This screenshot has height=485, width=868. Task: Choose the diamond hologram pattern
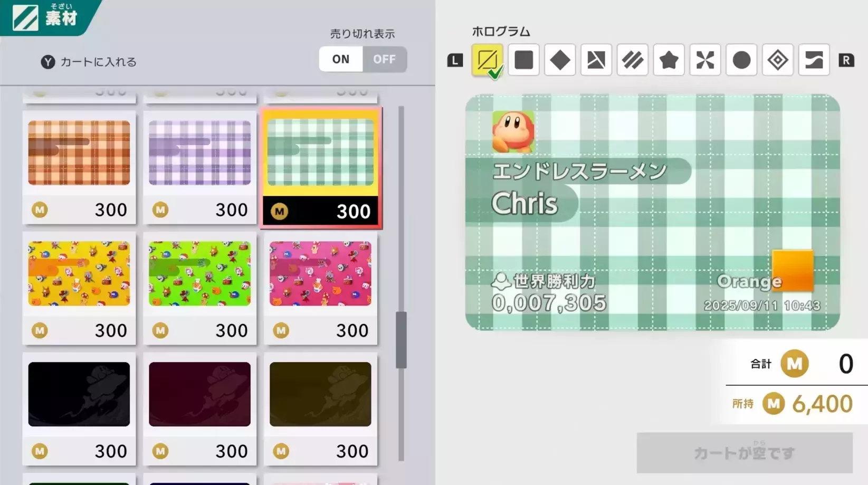(560, 60)
